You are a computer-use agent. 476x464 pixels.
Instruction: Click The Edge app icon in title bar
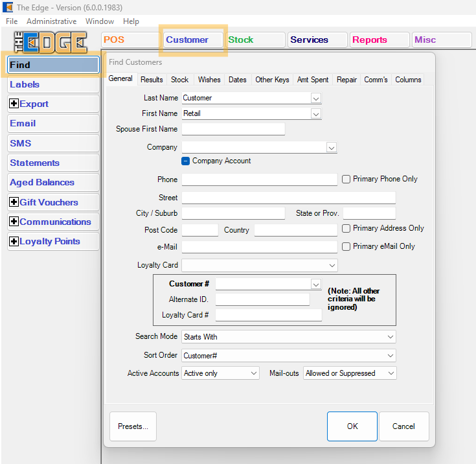pos(8,7)
